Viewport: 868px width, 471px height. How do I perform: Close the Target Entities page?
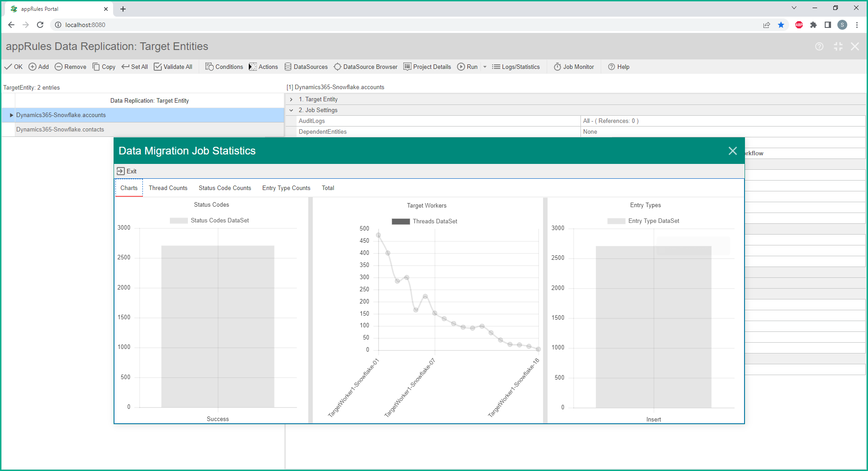pos(855,46)
